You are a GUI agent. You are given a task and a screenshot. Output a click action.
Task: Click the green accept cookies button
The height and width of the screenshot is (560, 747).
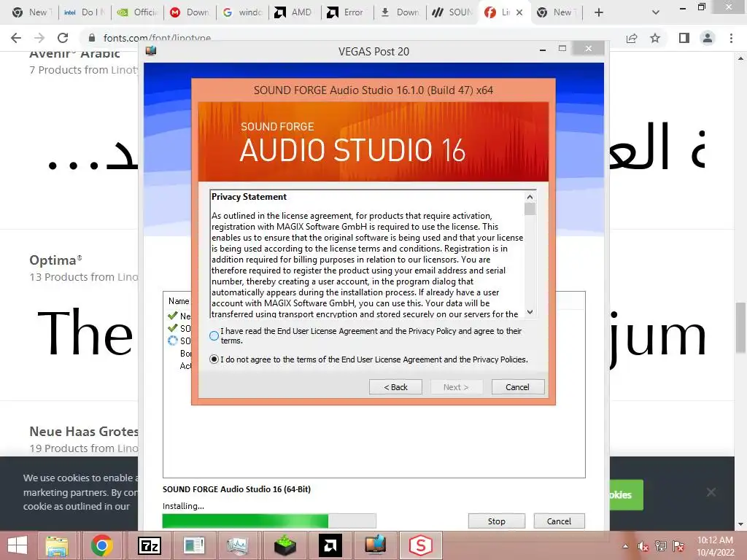(x=627, y=495)
